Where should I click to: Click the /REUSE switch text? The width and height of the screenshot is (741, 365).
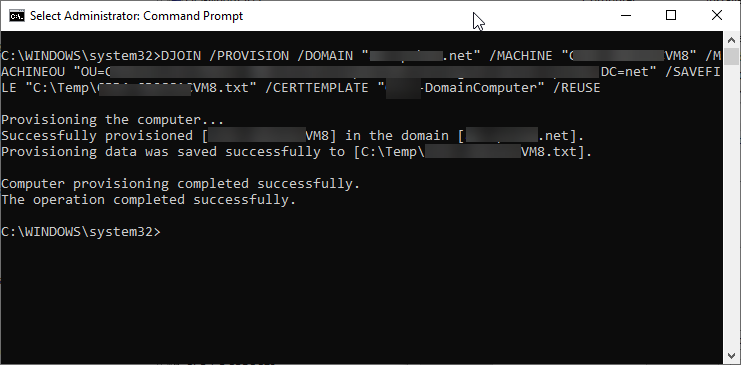click(x=577, y=88)
